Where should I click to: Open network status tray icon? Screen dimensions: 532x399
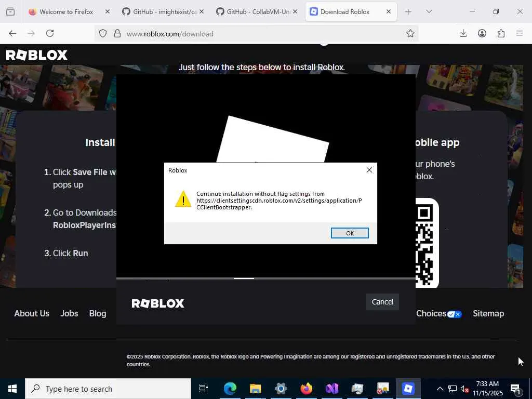point(453,389)
